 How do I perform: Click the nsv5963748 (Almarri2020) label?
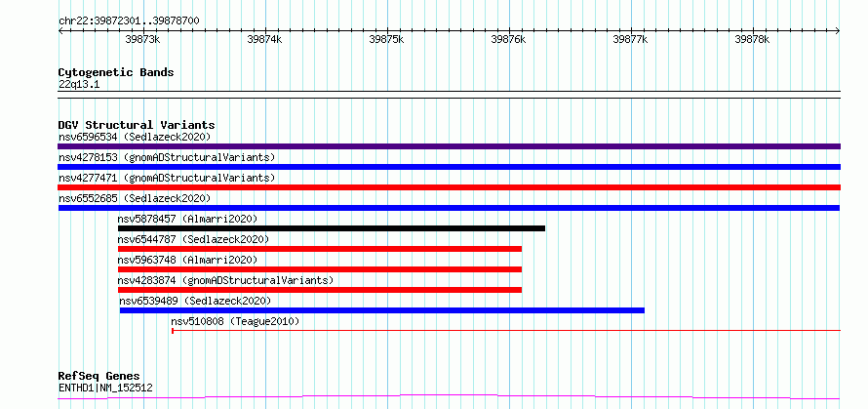click(x=187, y=260)
